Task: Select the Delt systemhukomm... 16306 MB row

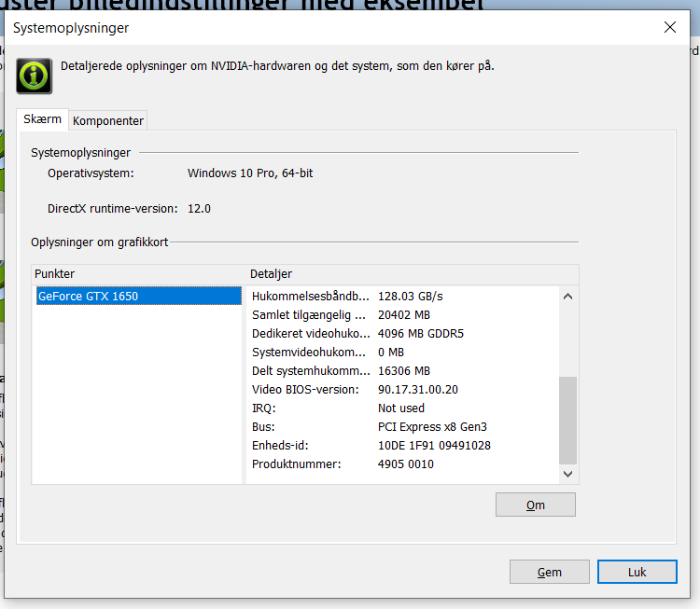Action: pyautogui.click(x=402, y=371)
